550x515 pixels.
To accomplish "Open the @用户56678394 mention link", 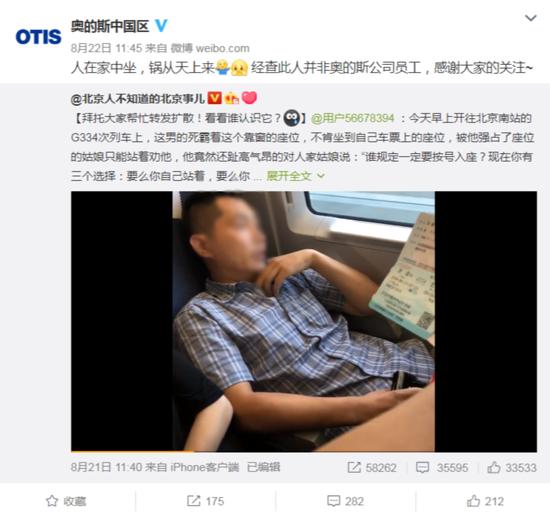I will (353, 118).
